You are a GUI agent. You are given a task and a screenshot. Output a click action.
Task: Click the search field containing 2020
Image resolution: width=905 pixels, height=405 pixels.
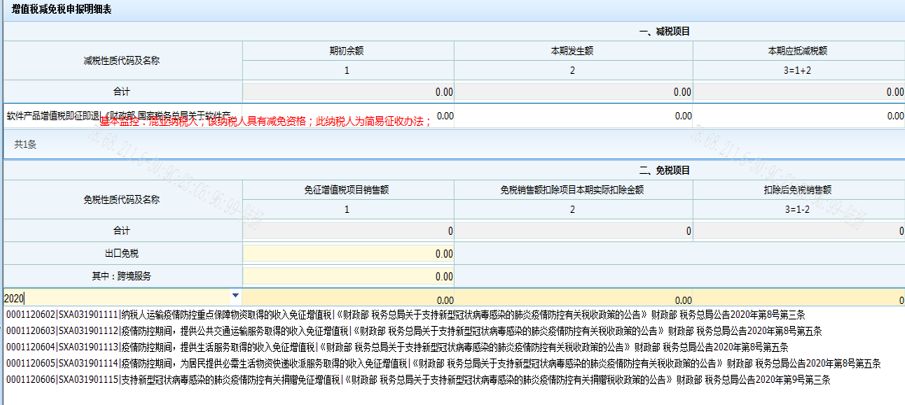[110, 297]
